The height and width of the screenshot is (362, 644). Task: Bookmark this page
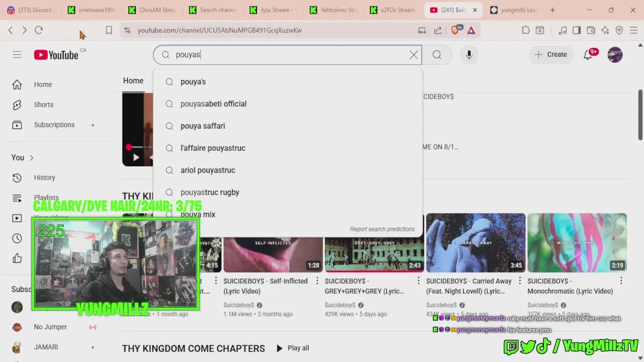point(109,30)
